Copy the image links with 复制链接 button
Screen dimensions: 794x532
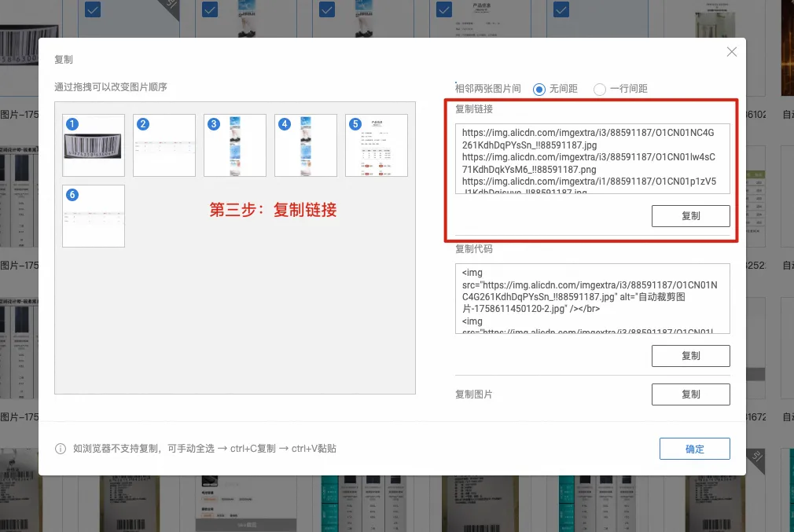690,216
